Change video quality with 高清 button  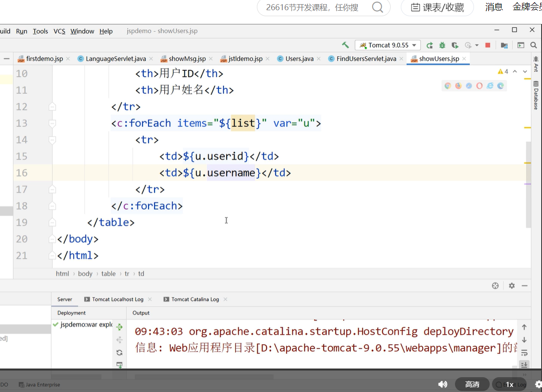point(472,385)
